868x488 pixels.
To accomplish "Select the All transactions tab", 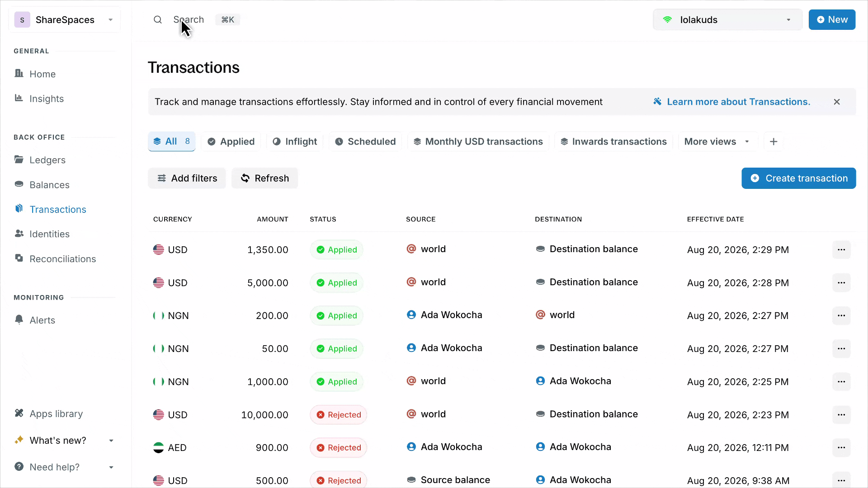I will click(x=172, y=141).
